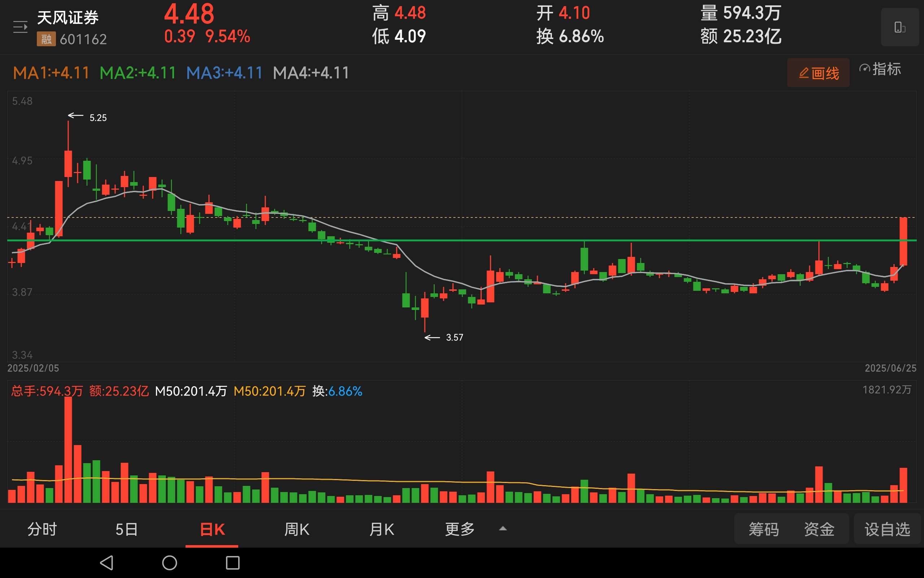Tap the rotate screen orientation icon

pos(899,27)
